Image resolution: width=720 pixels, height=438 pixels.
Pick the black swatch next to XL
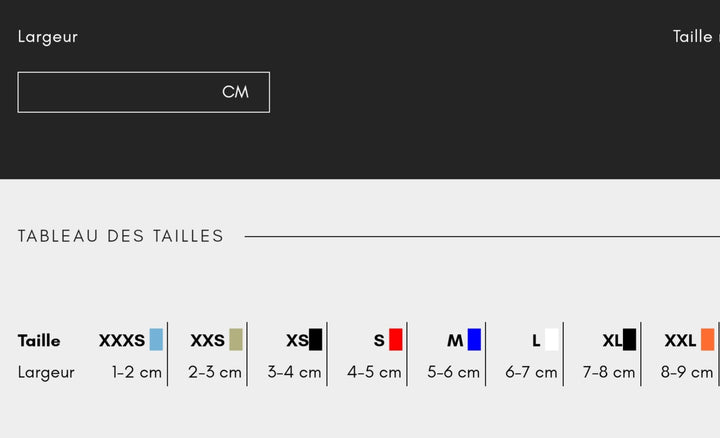(x=629, y=339)
